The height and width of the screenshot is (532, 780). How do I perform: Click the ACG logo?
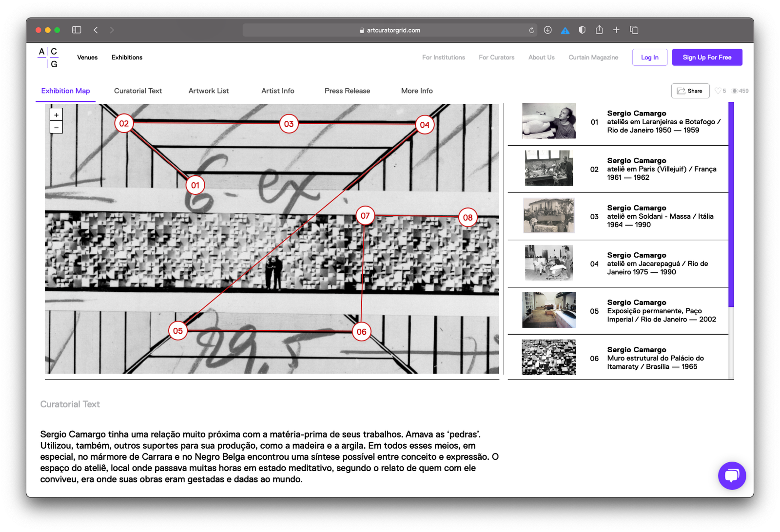pyautogui.click(x=48, y=57)
